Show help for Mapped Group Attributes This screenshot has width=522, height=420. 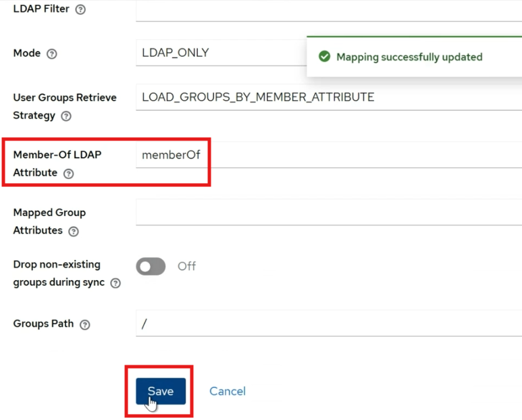pos(74,231)
